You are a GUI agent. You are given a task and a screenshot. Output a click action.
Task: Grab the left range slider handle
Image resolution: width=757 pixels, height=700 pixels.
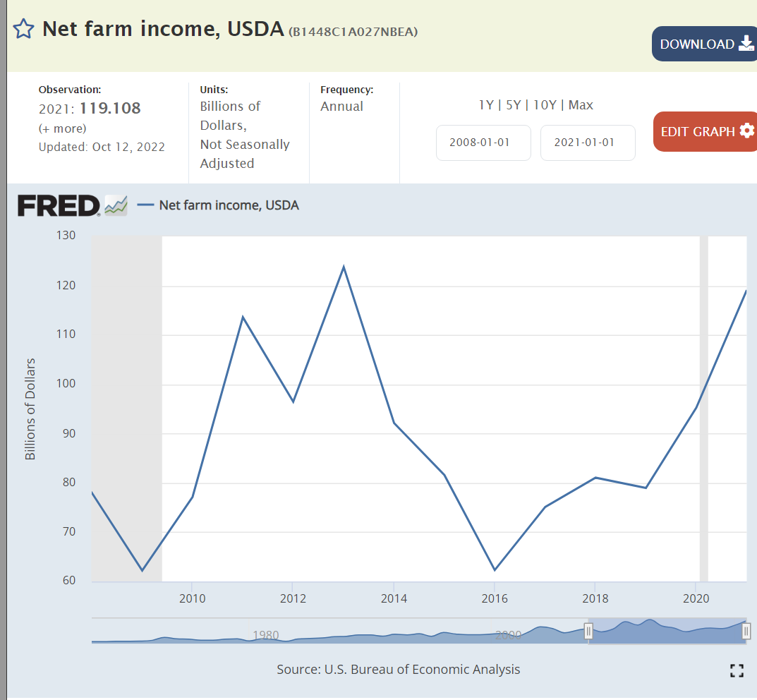(x=588, y=632)
